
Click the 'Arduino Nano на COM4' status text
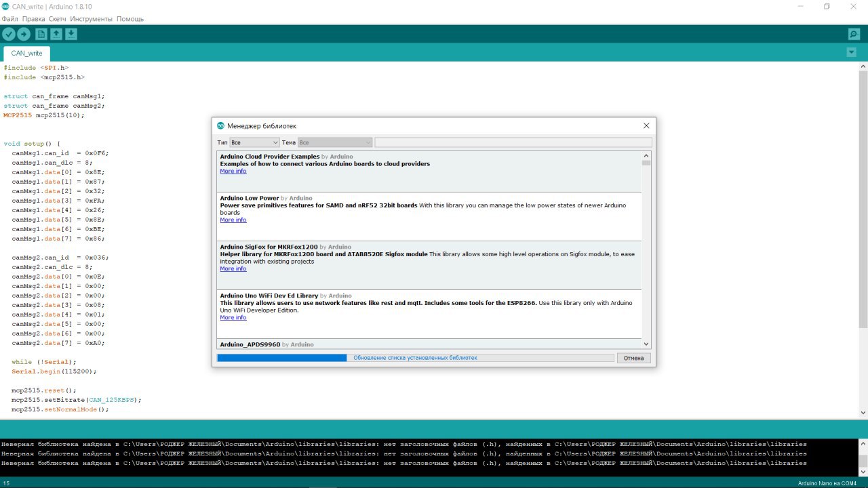827,483
